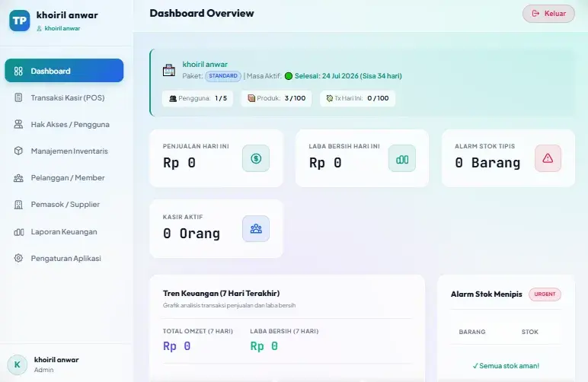This screenshot has width=588, height=382.
Task: Click the green active status dot
Action: pos(289,76)
